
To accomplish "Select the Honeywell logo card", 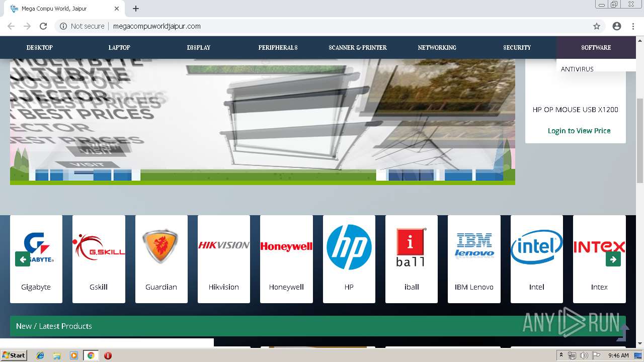I will tap(286, 259).
